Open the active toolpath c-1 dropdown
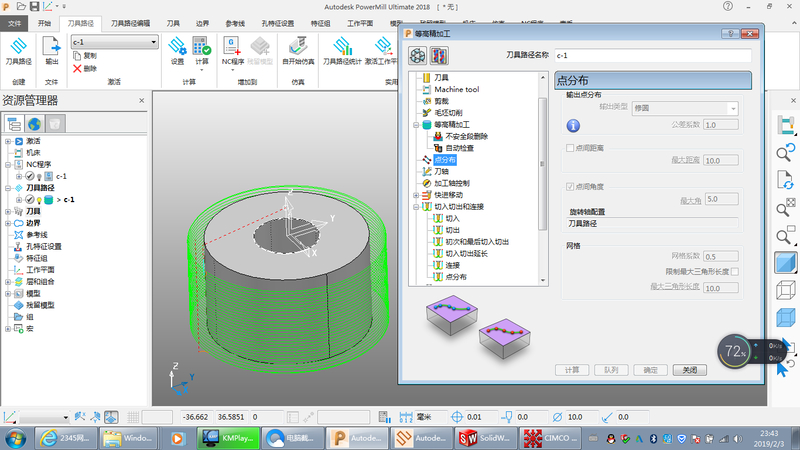 pyautogui.click(x=153, y=42)
